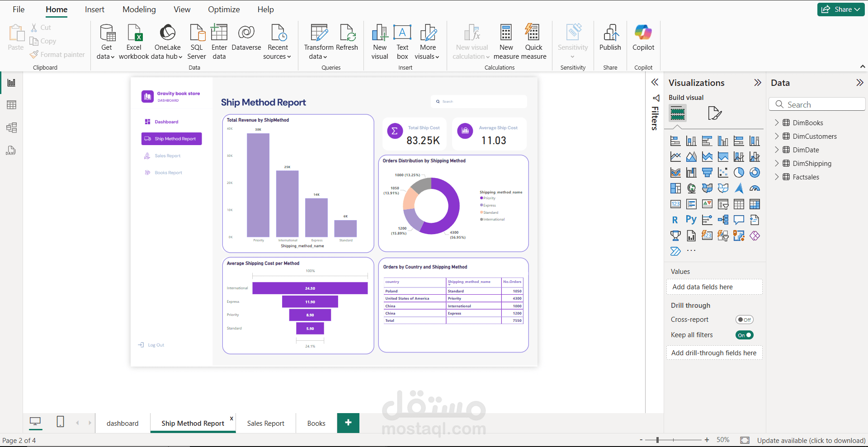Open the File menu
868x447 pixels.
click(19, 9)
